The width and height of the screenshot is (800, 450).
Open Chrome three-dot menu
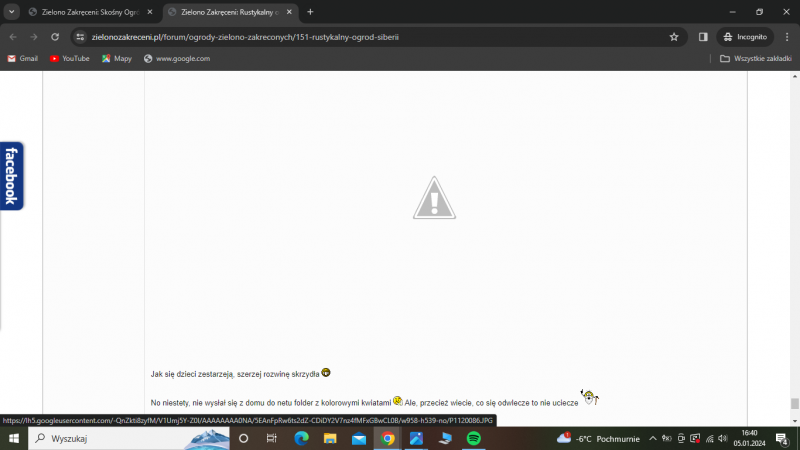(786, 36)
